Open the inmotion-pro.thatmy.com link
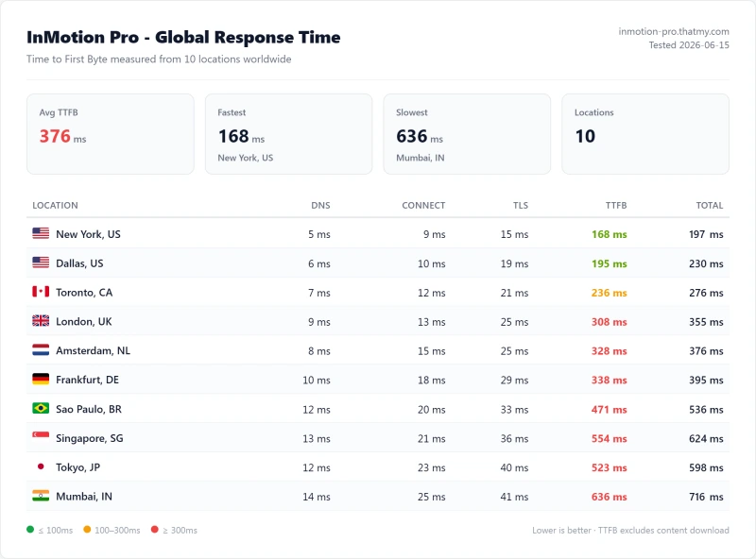The width and height of the screenshot is (756, 559). click(674, 31)
